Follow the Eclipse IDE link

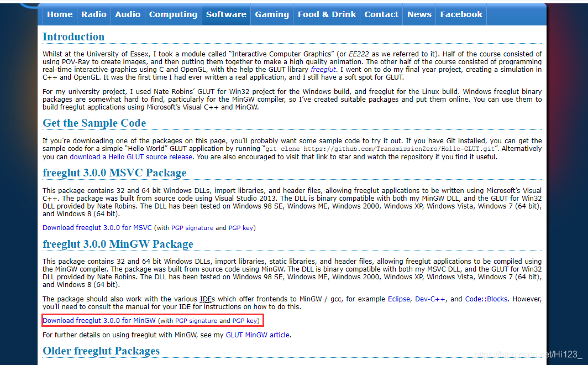398,299
